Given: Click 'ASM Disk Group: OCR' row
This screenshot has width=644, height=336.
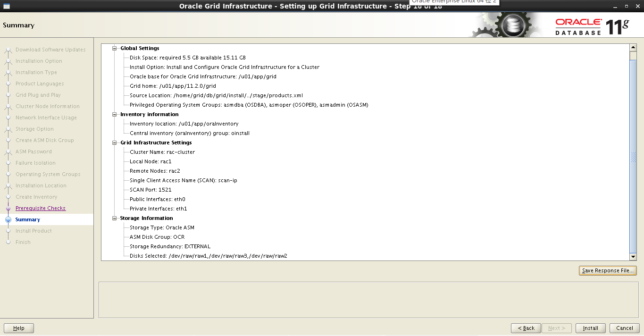Looking at the screenshot, I should 157,237.
